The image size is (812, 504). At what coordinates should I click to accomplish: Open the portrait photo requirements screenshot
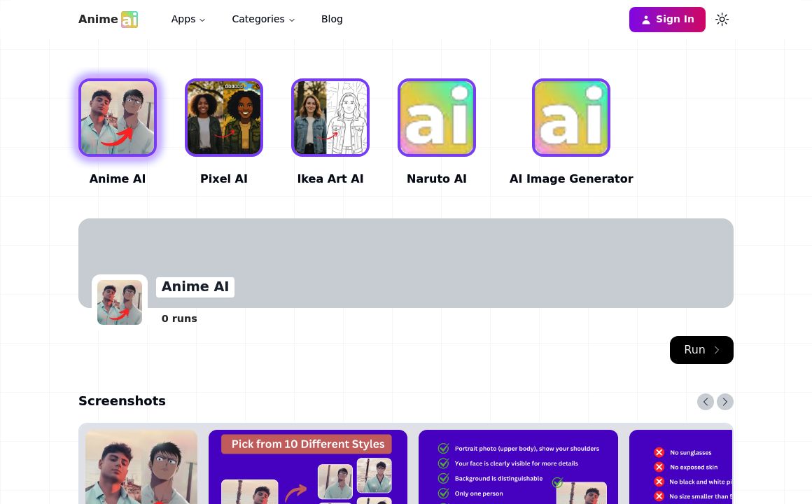[x=518, y=467]
